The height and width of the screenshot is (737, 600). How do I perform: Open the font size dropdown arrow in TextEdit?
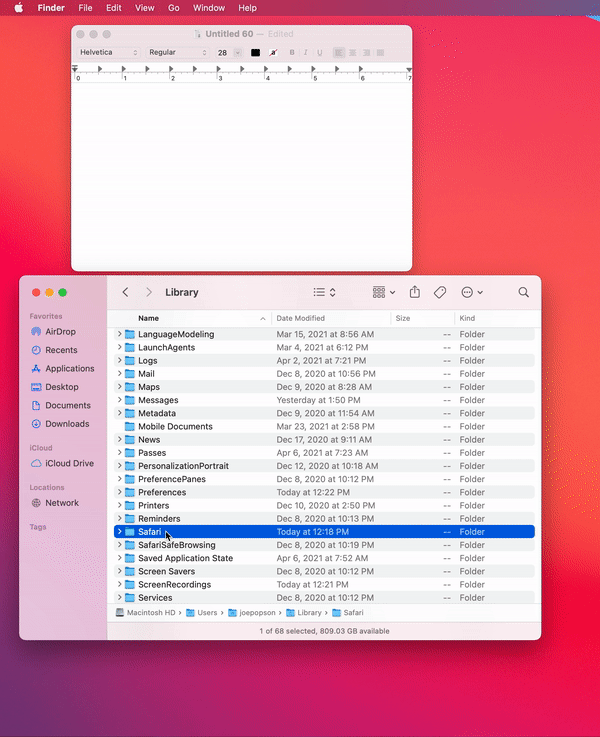tap(238, 53)
